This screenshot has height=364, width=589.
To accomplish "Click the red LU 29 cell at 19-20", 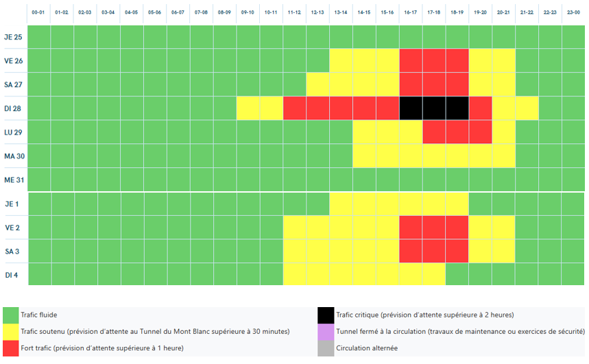I will click(x=480, y=132).
